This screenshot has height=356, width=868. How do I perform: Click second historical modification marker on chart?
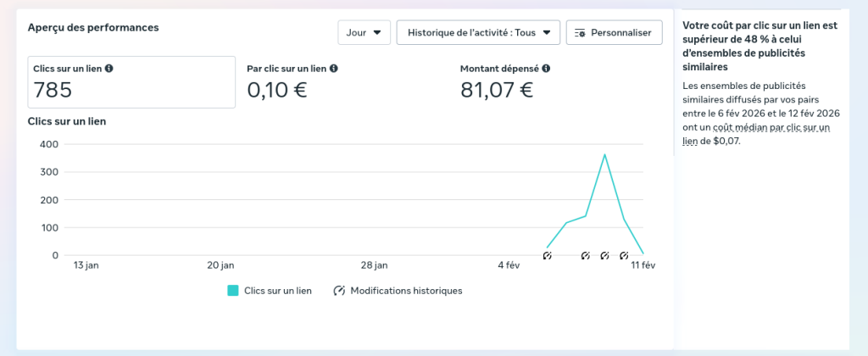585,256
